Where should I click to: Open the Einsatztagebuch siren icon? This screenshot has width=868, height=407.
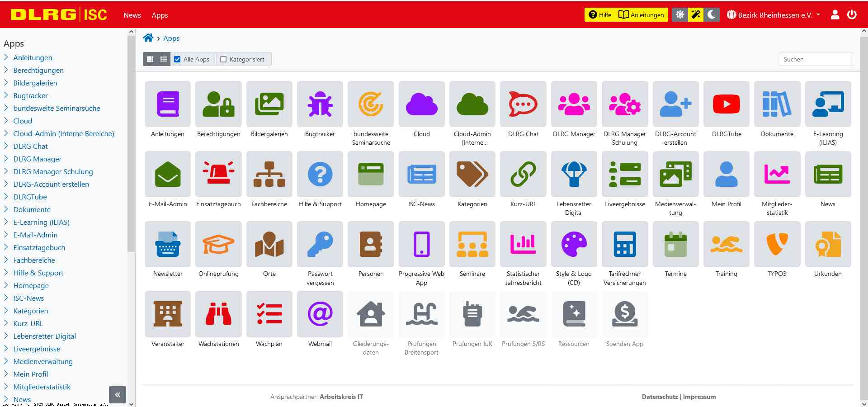218,174
